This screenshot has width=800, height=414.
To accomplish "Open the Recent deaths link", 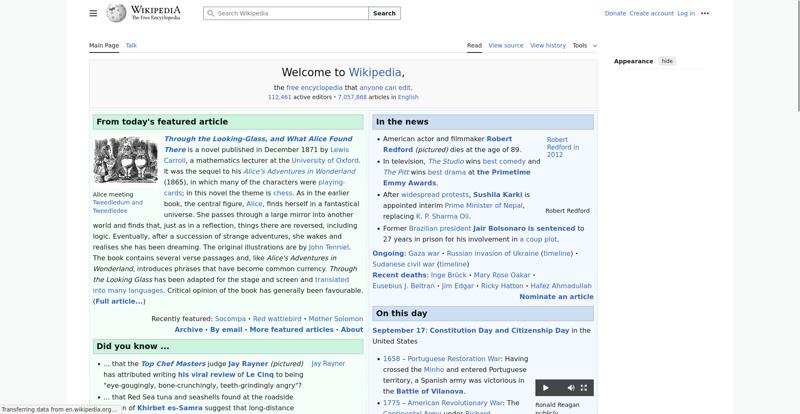I will [x=400, y=275].
